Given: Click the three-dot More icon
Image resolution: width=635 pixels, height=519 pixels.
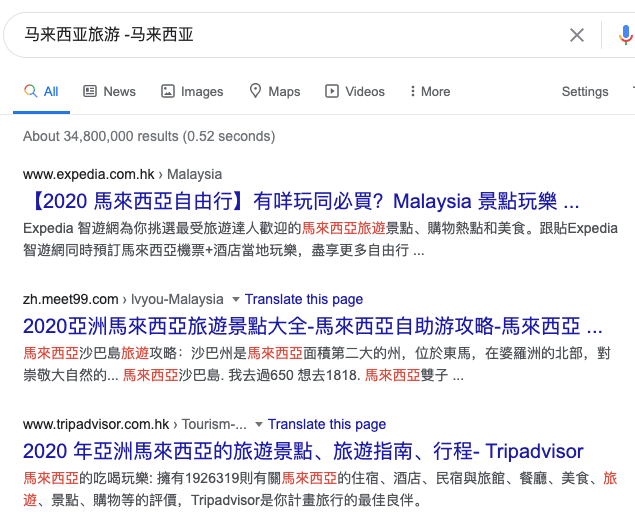Looking at the screenshot, I should 412,91.
